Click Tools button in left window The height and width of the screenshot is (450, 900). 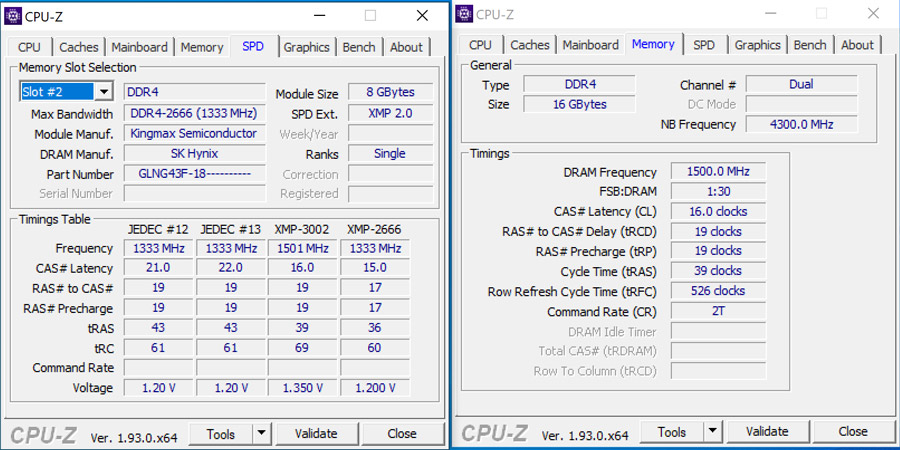click(x=221, y=433)
